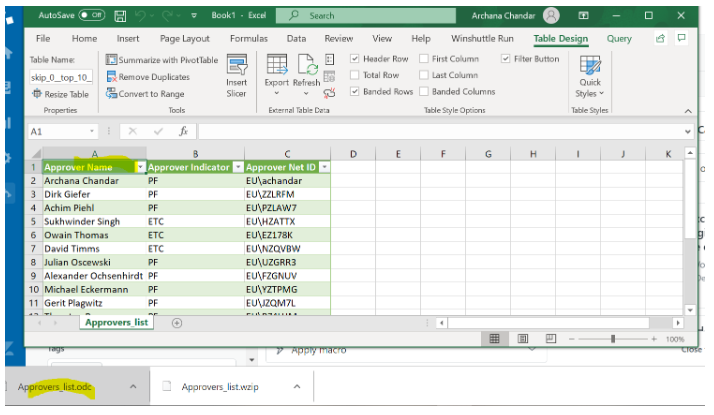Click Refresh table icon
Image resolution: width=714 pixels, height=415 pixels.
307,66
